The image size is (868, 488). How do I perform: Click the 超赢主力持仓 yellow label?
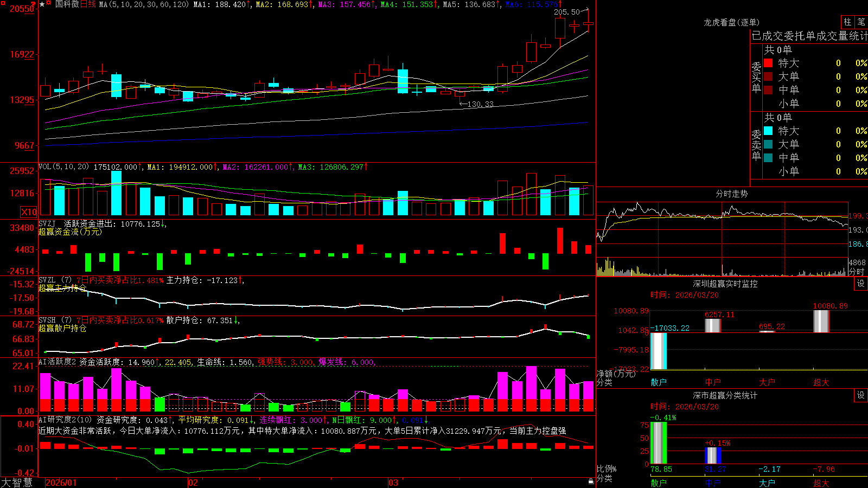tap(62, 288)
